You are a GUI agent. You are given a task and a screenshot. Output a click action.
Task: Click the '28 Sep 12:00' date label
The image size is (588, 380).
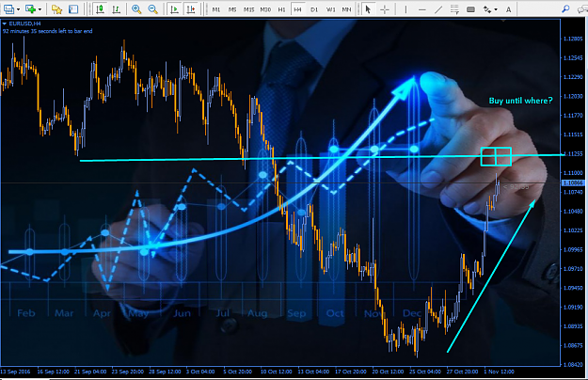[165, 372]
